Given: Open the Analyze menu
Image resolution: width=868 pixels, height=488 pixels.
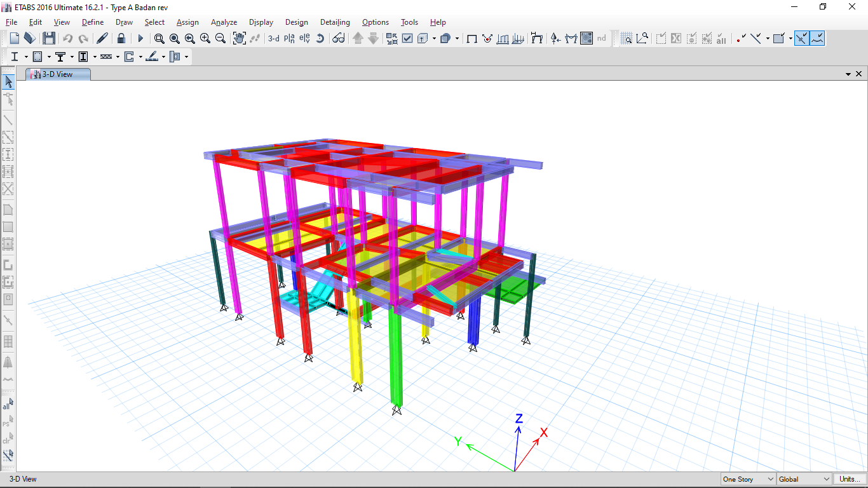Looking at the screenshot, I should (x=224, y=22).
